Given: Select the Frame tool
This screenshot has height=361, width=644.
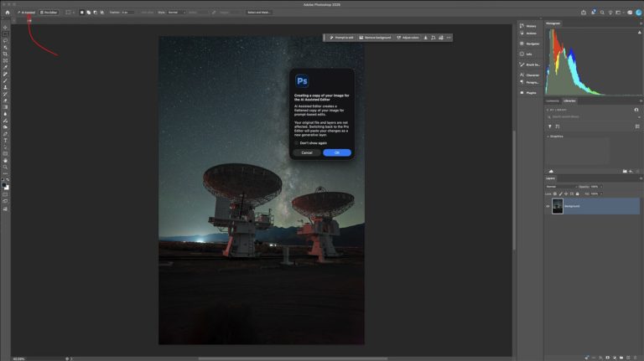Looking at the screenshot, I should [5, 60].
